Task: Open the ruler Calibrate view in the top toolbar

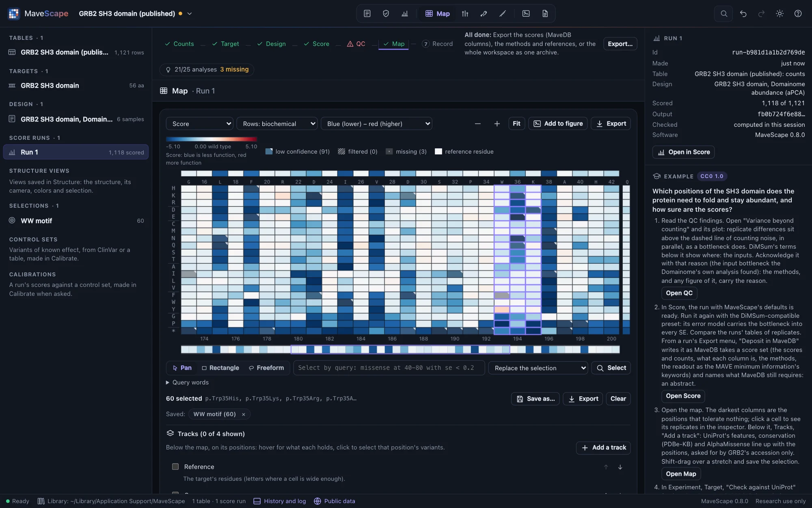Action: (x=503, y=14)
